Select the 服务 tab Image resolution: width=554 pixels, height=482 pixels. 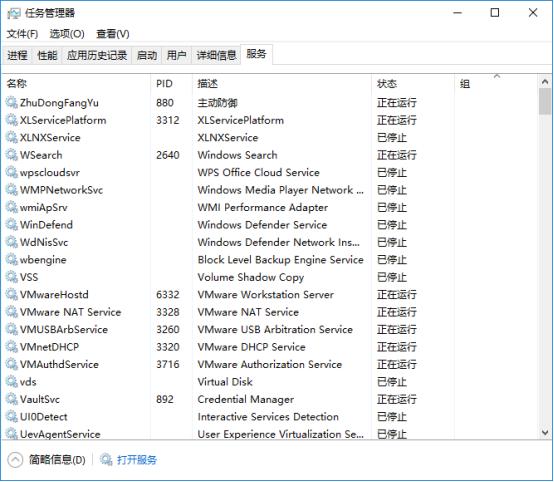pyautogui.click(x=257, y=54)
